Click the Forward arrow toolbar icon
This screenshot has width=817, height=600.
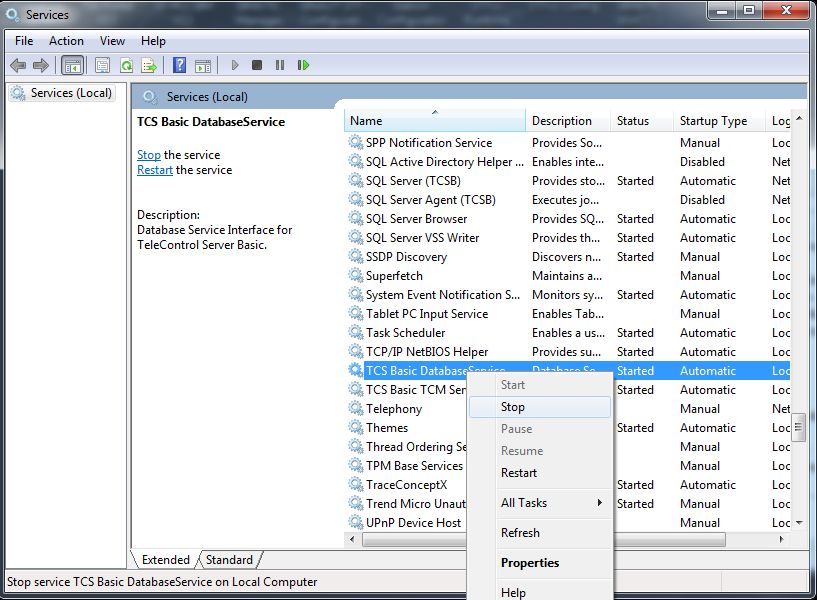pos(41,65)
